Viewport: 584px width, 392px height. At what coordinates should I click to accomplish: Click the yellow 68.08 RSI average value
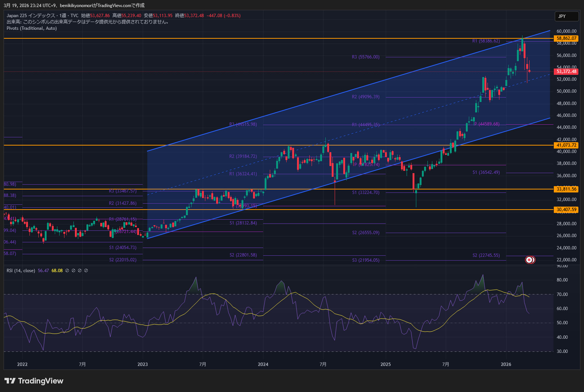[x=57, y=271]
